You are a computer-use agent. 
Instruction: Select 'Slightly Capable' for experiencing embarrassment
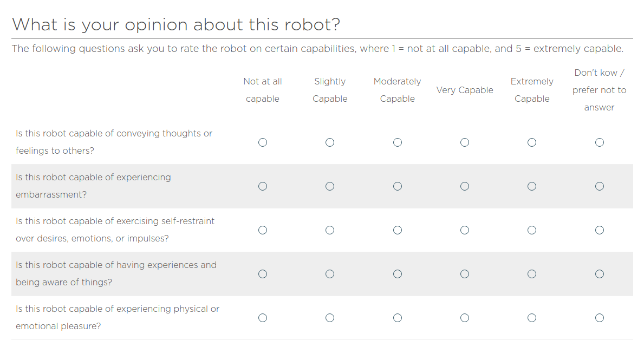click(330, 186)
